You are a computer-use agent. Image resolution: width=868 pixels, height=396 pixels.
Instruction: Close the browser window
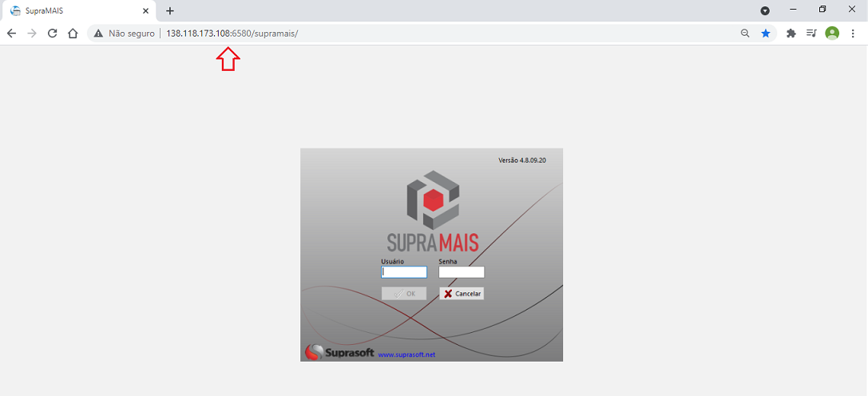tap(852, 10)
